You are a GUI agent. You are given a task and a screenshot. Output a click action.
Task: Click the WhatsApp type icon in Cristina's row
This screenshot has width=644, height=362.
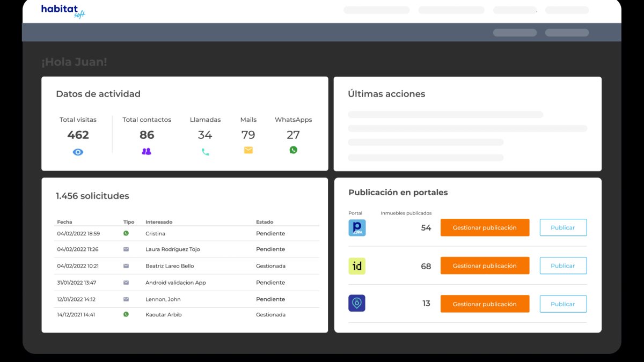(126, 233)
